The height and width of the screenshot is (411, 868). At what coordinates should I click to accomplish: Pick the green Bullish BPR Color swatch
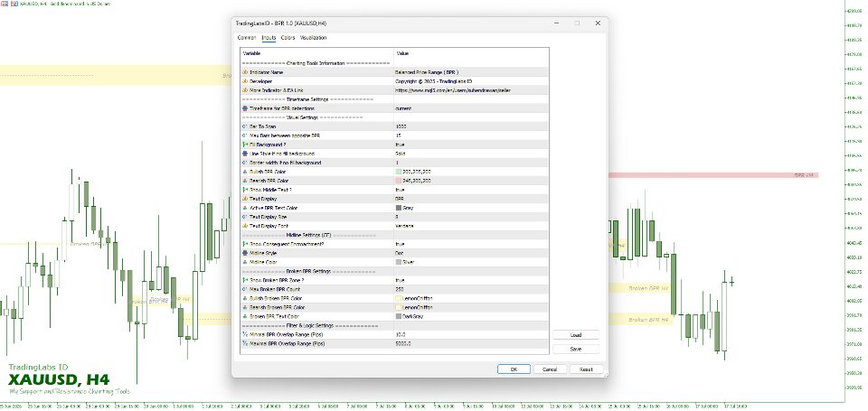[x=399, y=172]
